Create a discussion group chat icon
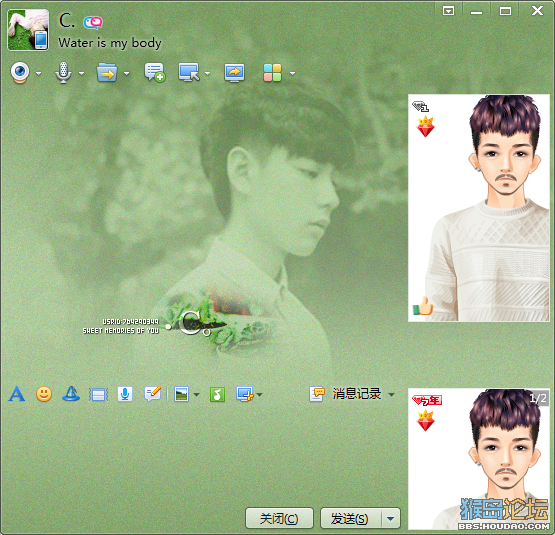 click(155, 73)
